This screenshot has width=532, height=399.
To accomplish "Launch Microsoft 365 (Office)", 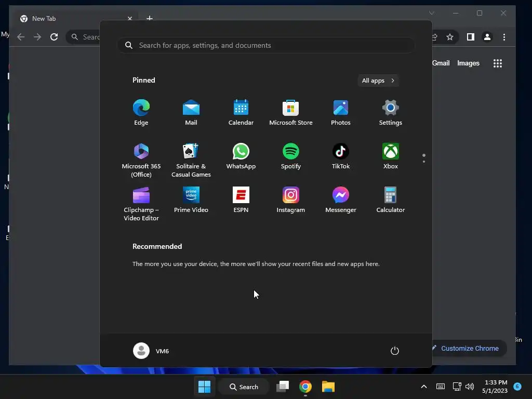I will (141, 160).
